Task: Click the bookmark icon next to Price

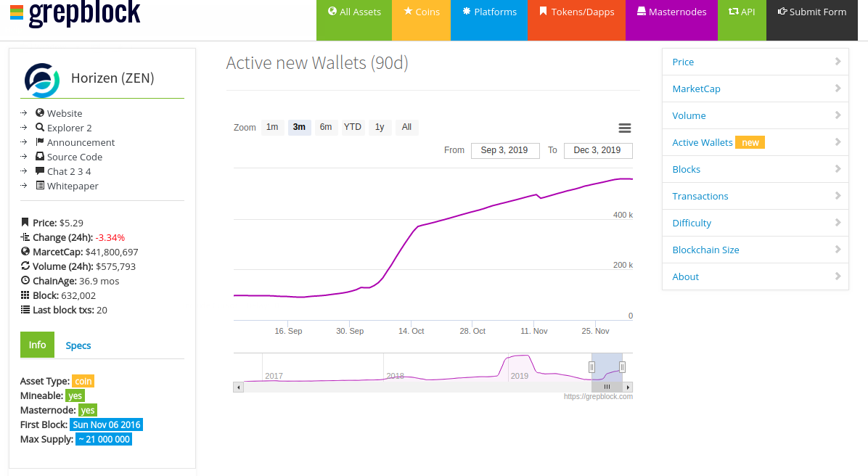Action: point(25,223)
